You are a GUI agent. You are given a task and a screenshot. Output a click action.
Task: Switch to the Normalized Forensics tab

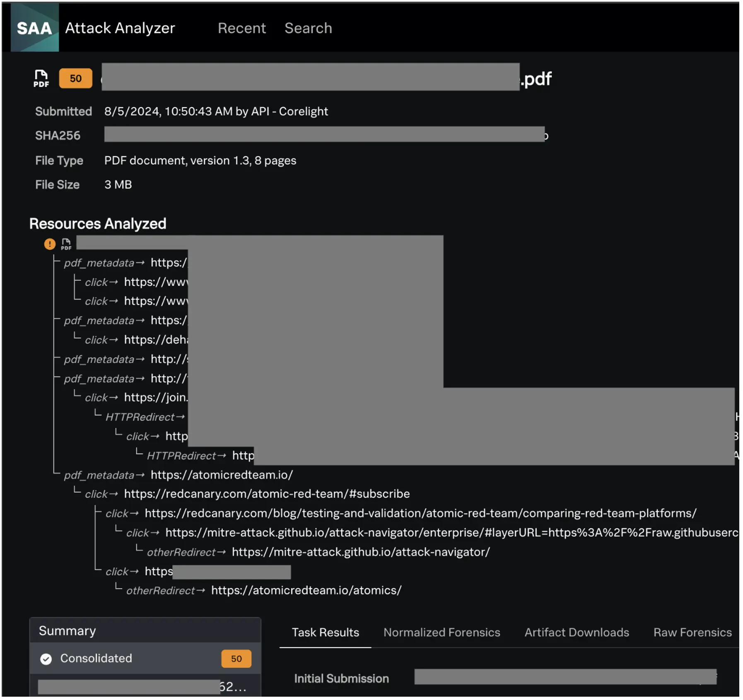coord(441,632)
